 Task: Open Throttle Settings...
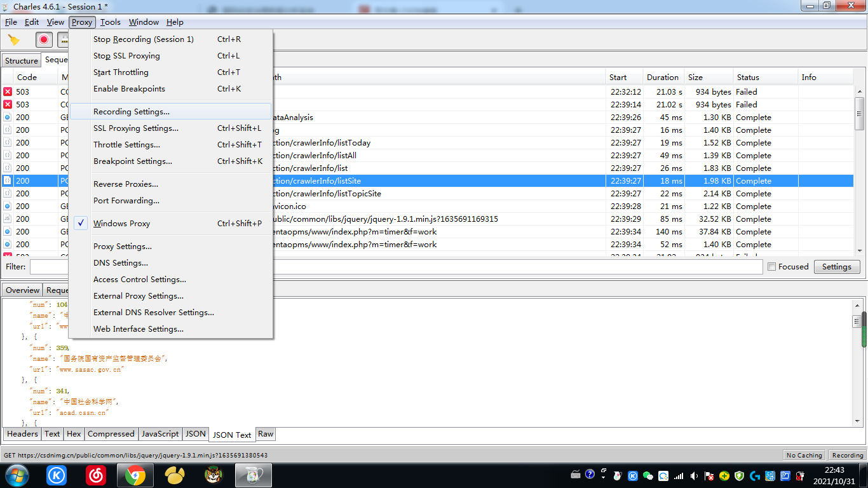coord(170,145)
